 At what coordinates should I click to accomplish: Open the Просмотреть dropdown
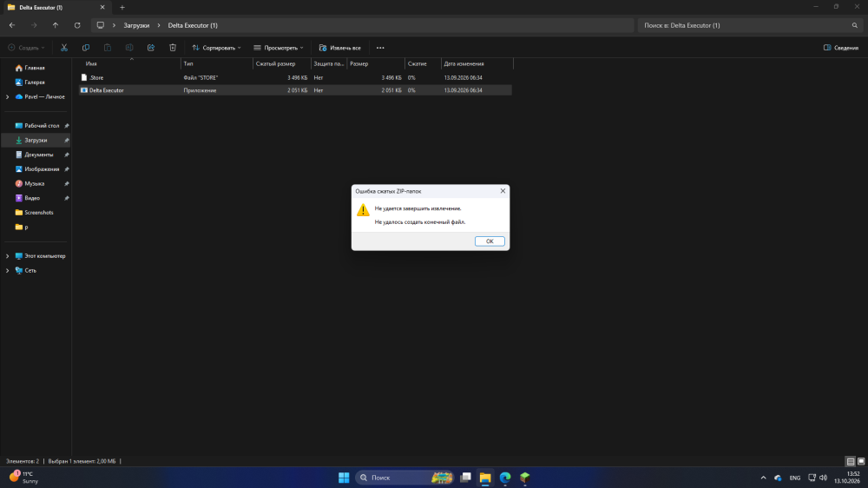279,48
